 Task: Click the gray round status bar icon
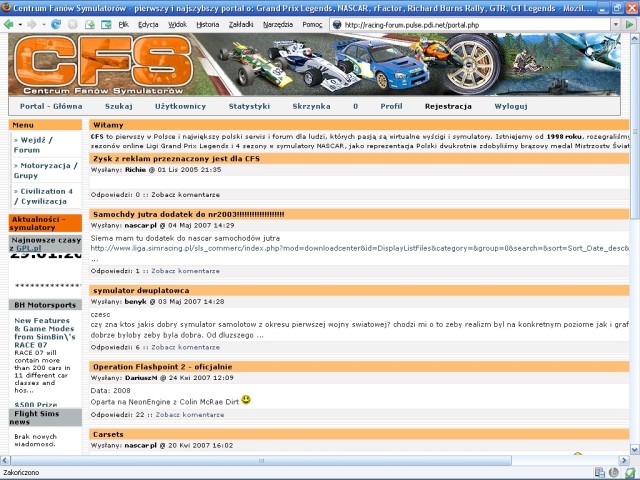click(614, 473)
